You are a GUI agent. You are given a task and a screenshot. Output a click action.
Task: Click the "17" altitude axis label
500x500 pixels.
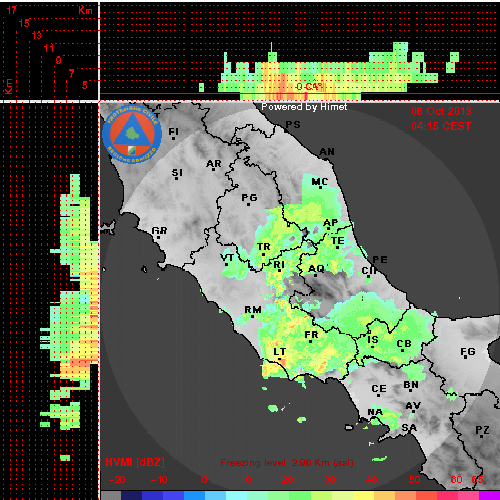click(11, 10)
